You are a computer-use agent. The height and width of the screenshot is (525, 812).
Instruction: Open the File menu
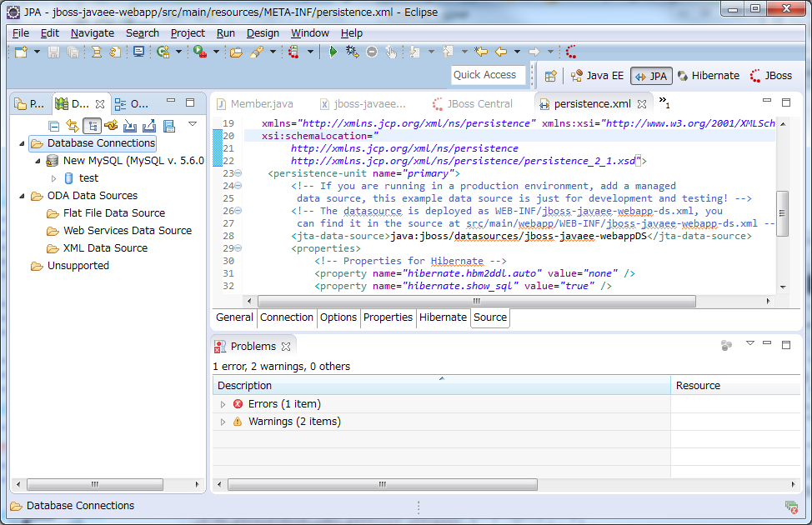(x=21, y=33)
